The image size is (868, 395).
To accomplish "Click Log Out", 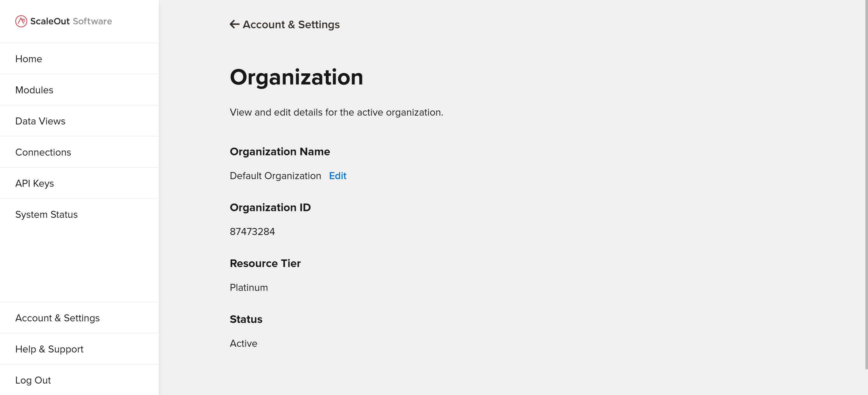I will [x=79, y=380].
